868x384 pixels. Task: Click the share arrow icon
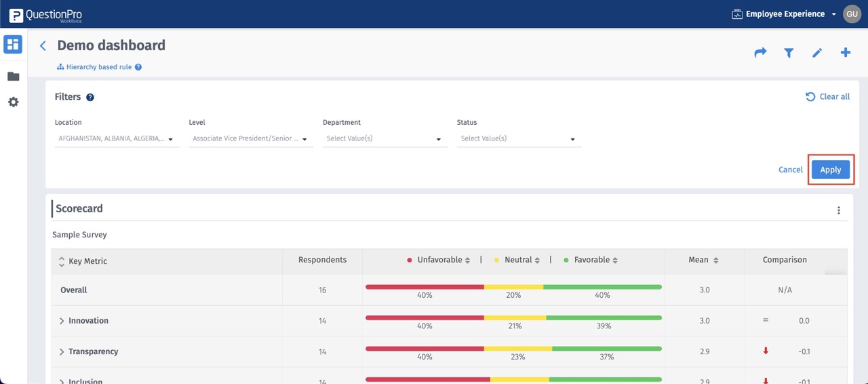760,52
